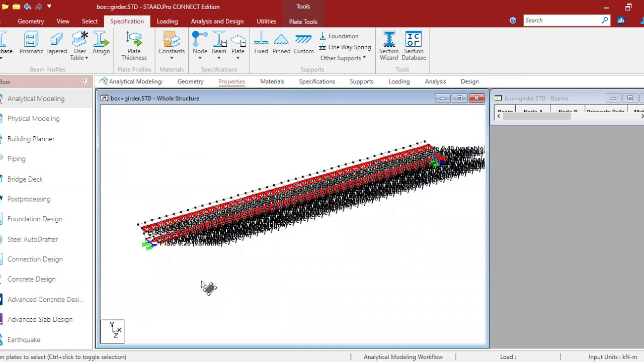Image resolution: width=644 pixels, height=362 pixels.
Task: Go to the Properties page in page bar
Action: click(231, 81)
